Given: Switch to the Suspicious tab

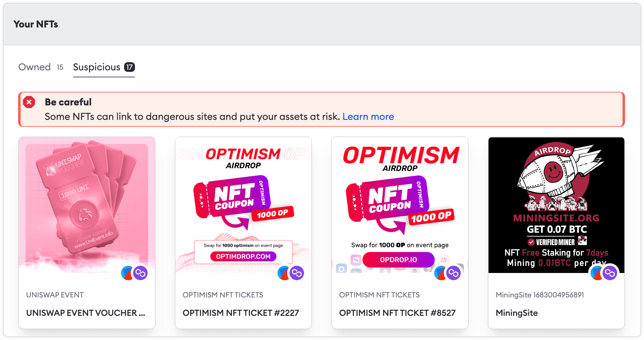Looking at the screenshot, I should (96, 67).
